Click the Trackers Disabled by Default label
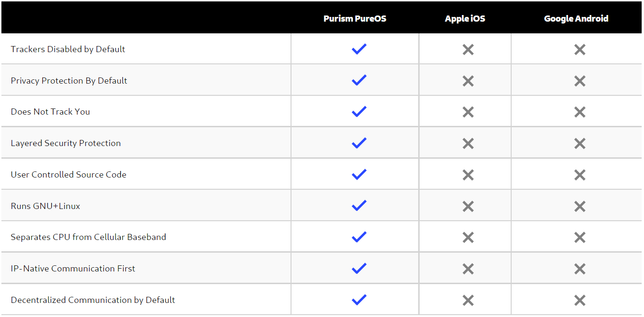This screenshot has width=644, height=317. 68,49
